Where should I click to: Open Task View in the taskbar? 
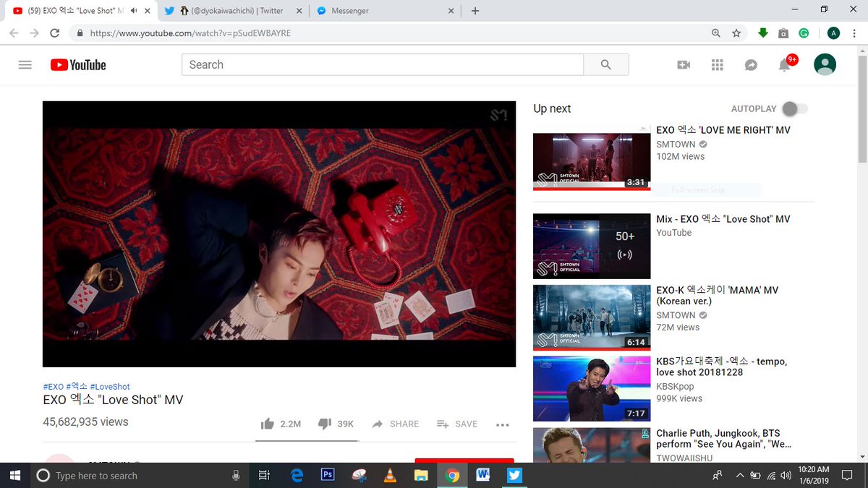[264, 475]
